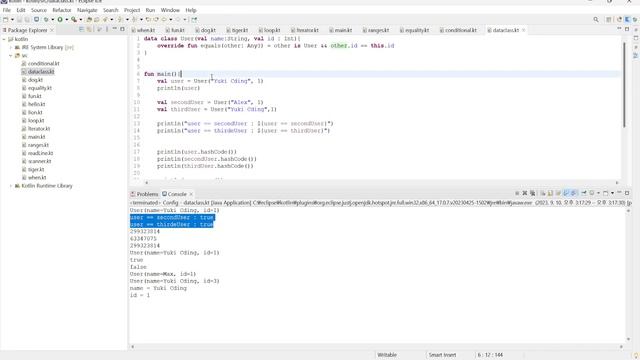Viewport: 640px width, 360px height.
Task: Click the Search magnifier icon at top right
Action: coord(596,20)
